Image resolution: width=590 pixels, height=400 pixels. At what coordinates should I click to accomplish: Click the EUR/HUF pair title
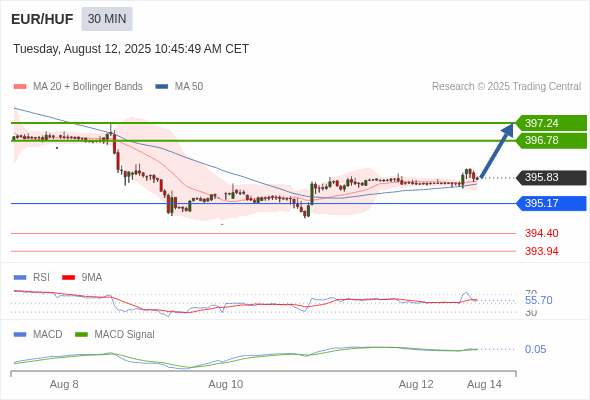point(42,19)
